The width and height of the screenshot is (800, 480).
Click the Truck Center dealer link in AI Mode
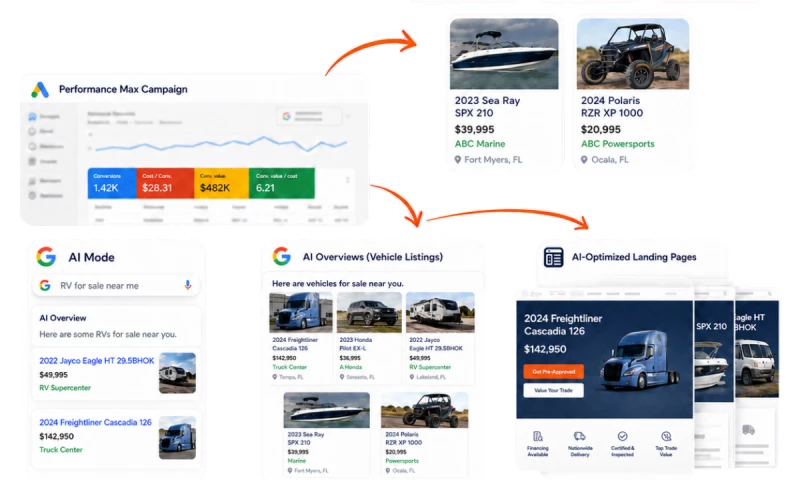[x=61, y=449]
